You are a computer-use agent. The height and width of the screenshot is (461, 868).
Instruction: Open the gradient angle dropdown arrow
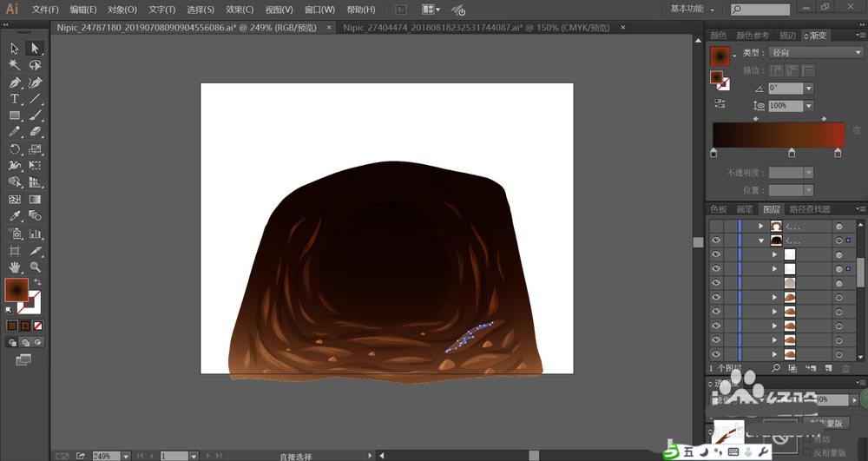point(809,88)
